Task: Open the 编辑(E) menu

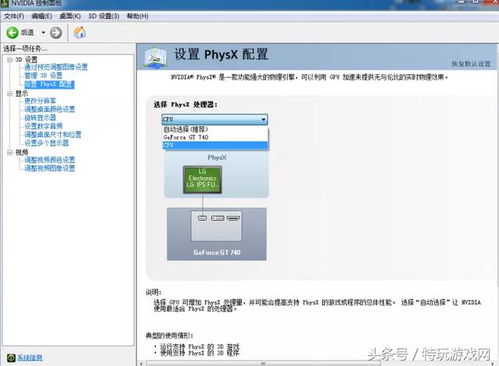Action: [x=42, y=16]
